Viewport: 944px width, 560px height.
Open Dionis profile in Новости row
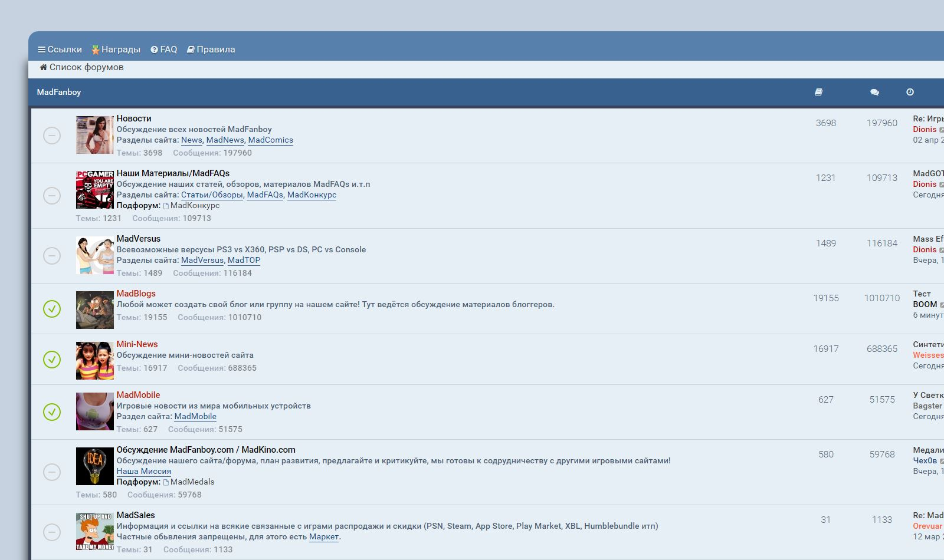click(x=925, y=130)
